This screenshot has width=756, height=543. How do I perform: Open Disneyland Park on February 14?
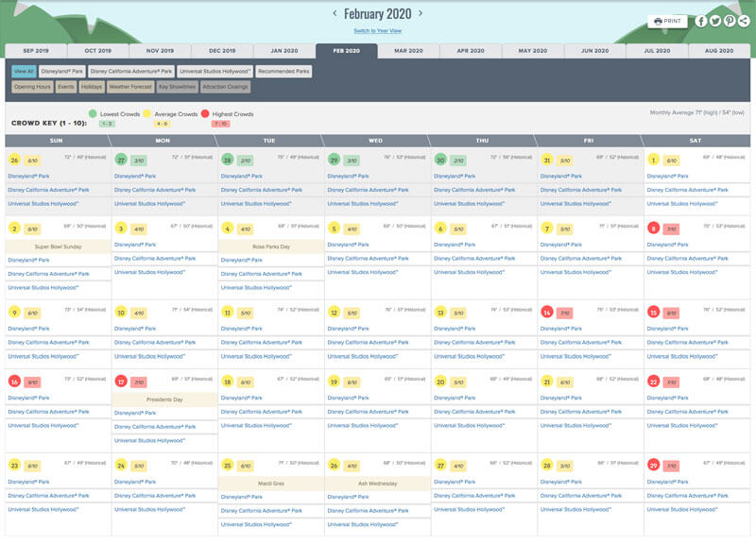[x=561, y=329]
